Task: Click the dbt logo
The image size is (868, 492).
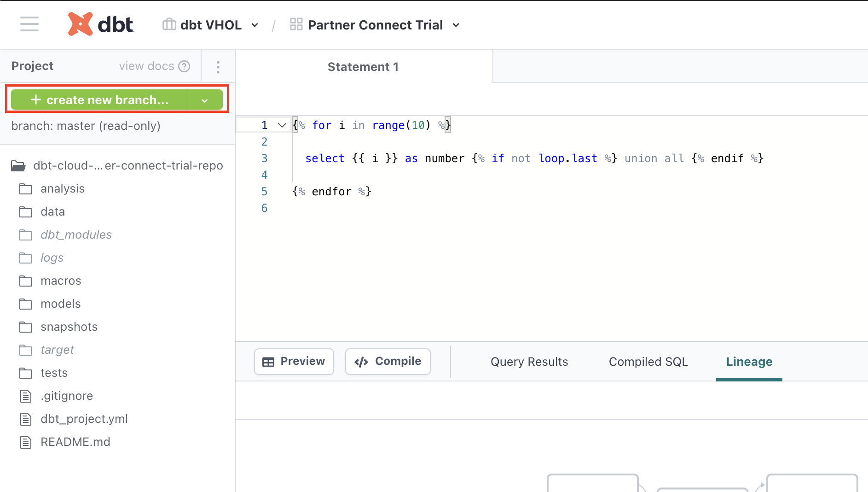Action: point(100,24)
